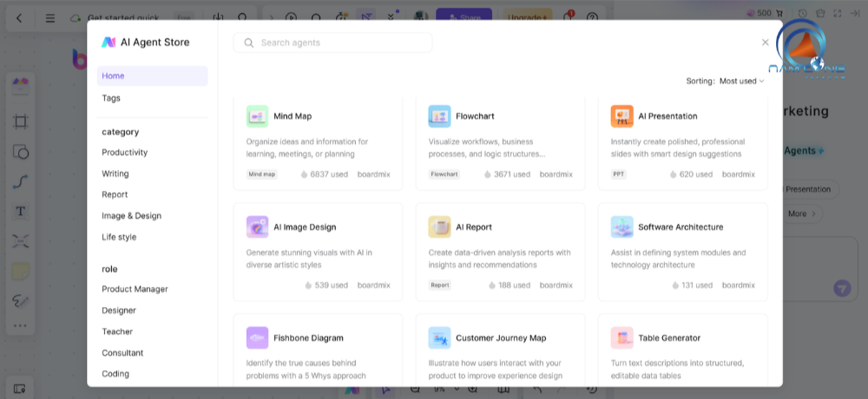This screenshot has height=399, width=868.
Task: Select the Coding role filter
Action: point(115,374)
